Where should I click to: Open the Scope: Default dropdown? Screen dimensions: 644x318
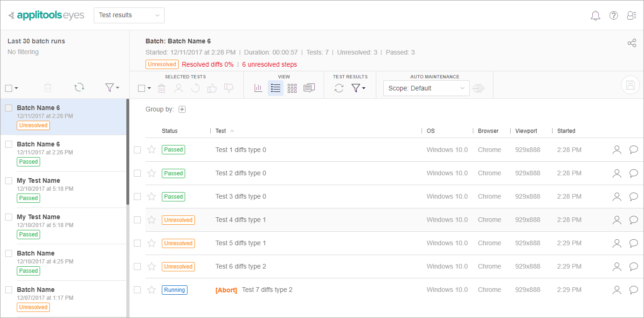(x=425, y=88)
